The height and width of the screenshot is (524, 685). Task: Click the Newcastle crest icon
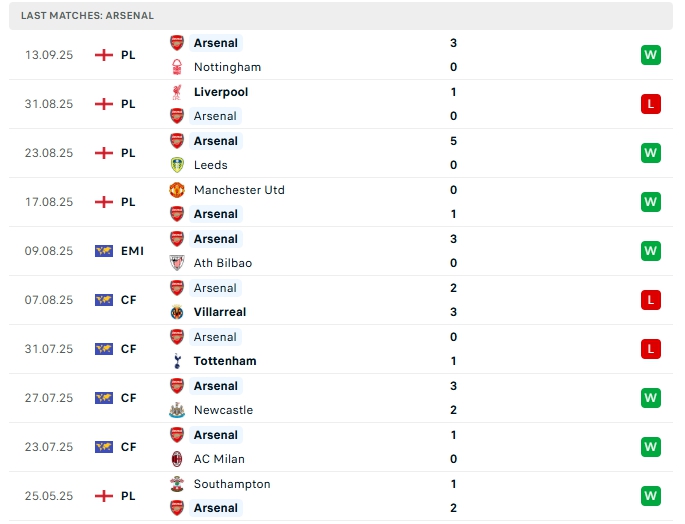pos(177,410)
